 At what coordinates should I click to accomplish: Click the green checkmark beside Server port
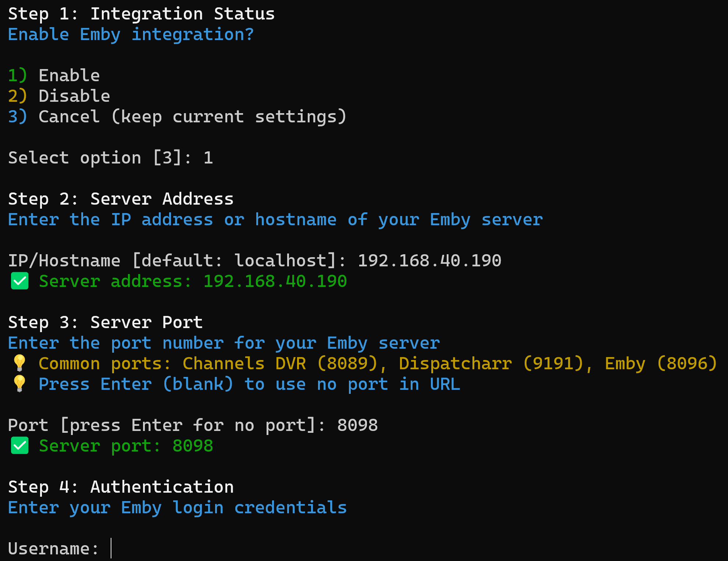[x=19, y=446]
